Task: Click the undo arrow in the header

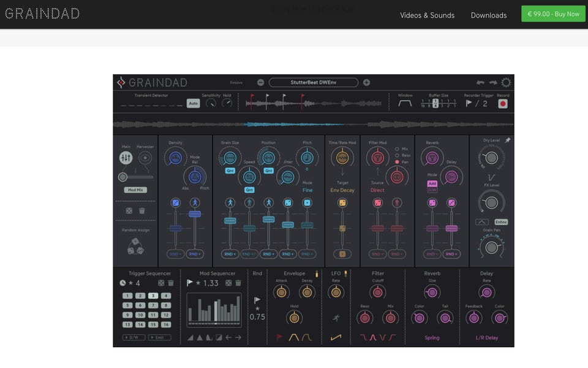Action: pyautogui.click(x=480, y=83)
